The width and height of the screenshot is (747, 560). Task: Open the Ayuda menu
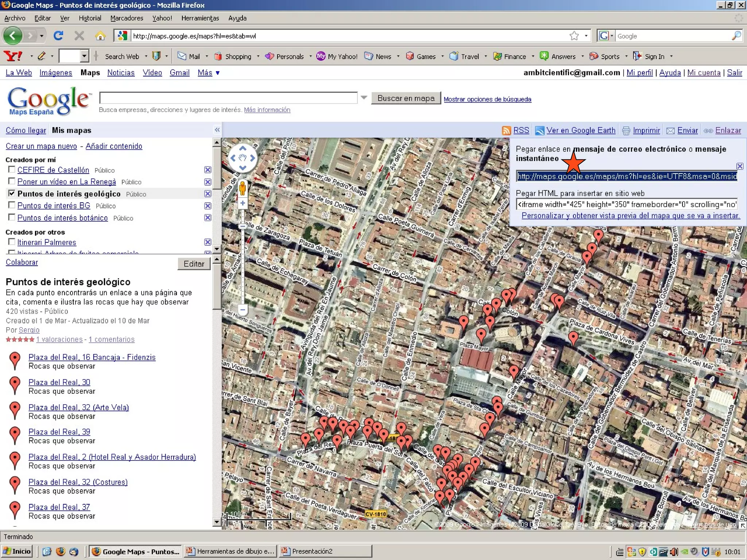[x=237, y=18]
